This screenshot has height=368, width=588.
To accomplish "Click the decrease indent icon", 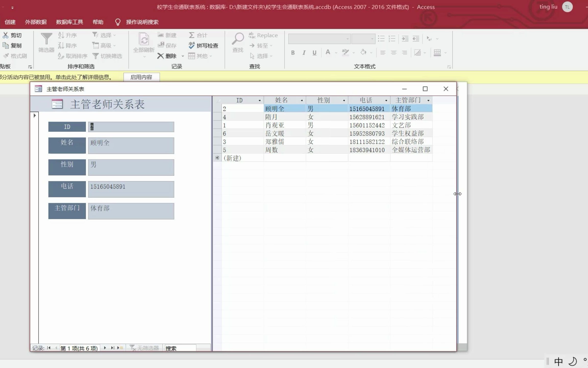I will [x=416, y=39].
